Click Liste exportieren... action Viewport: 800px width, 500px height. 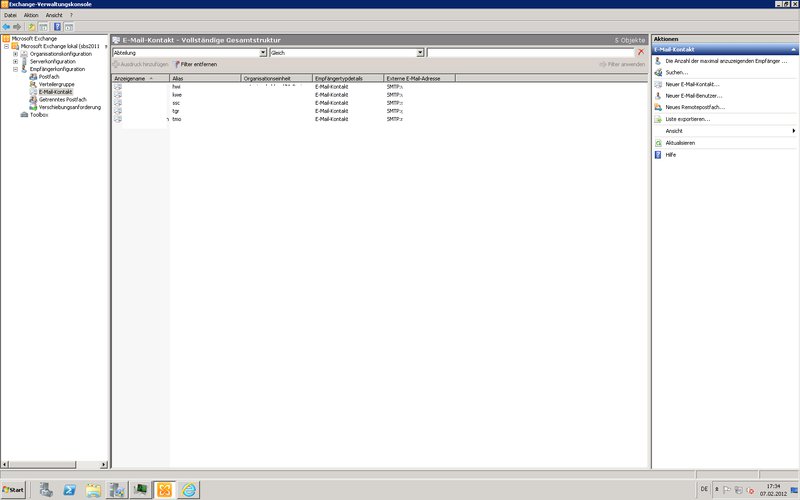pos(688,119)
